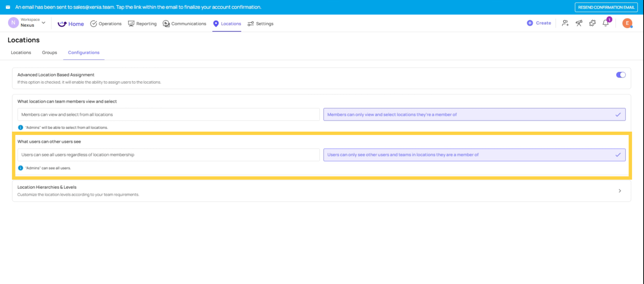Click info icon beside Admins select note
This screenshot has width=644, height=284.
coord(20,128)
